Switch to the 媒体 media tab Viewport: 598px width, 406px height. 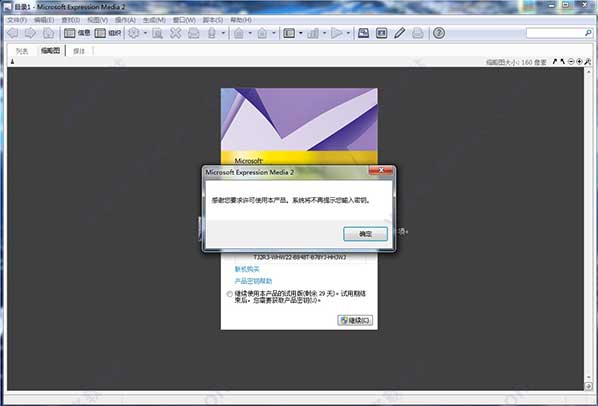coord(79,51)
